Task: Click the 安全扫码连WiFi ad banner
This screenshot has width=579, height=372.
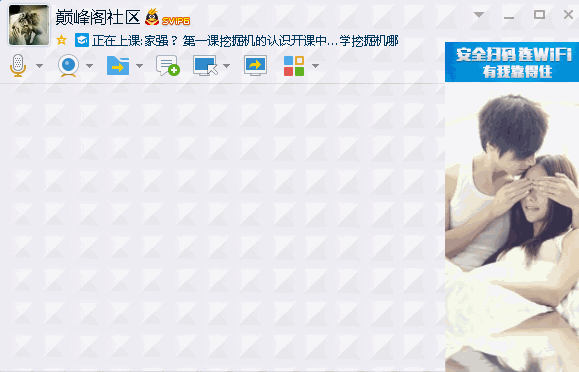Action: [x=512, y=62]
